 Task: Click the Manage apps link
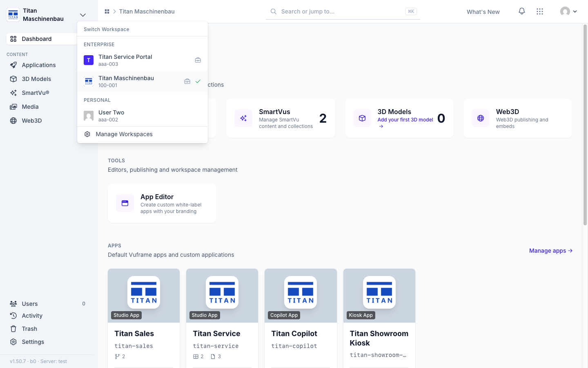pos(551,251)
